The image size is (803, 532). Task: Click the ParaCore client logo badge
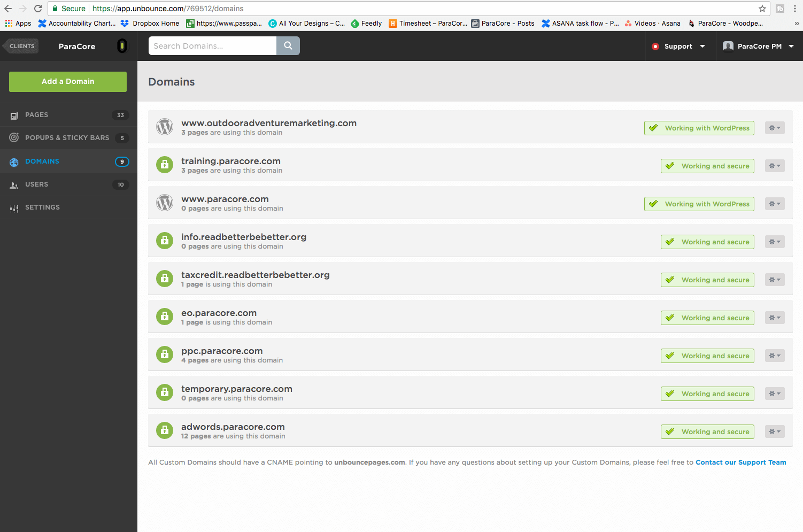point(122,46)
